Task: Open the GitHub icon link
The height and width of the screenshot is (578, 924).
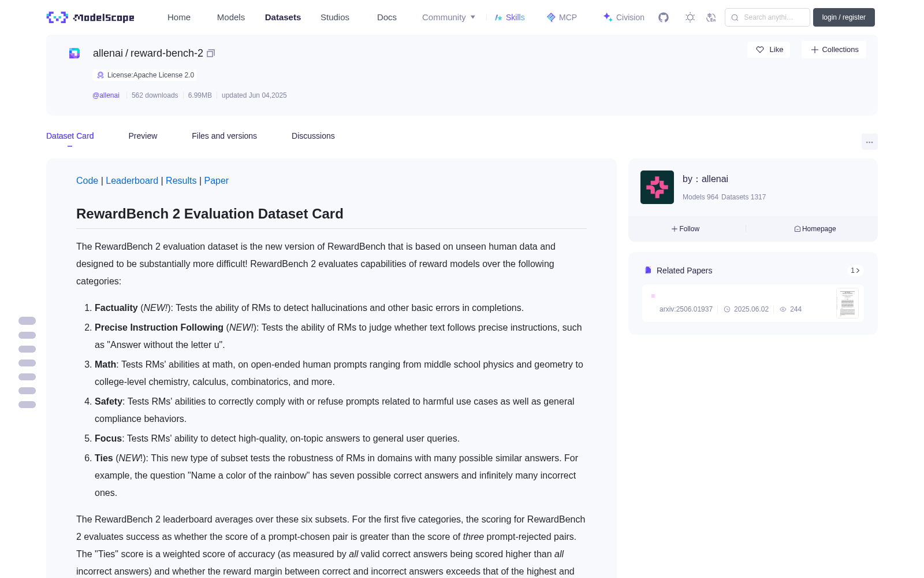Action: click(664, 17)
